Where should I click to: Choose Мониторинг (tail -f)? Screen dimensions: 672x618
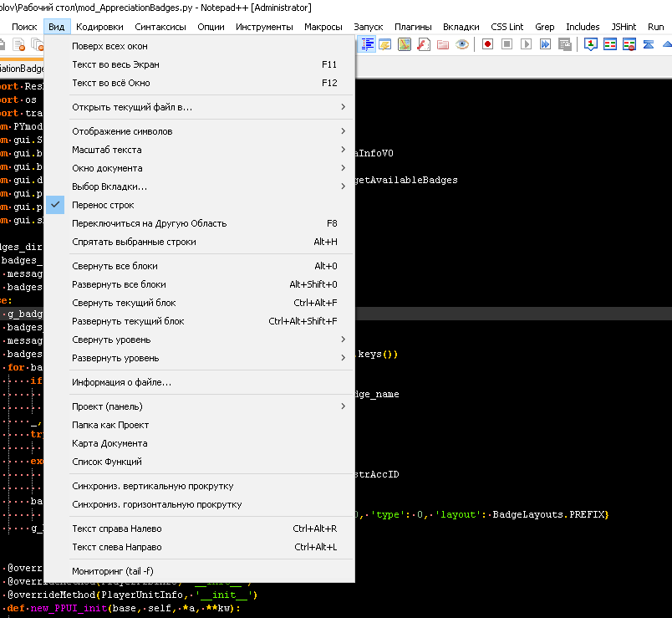[x=199, y=571]
